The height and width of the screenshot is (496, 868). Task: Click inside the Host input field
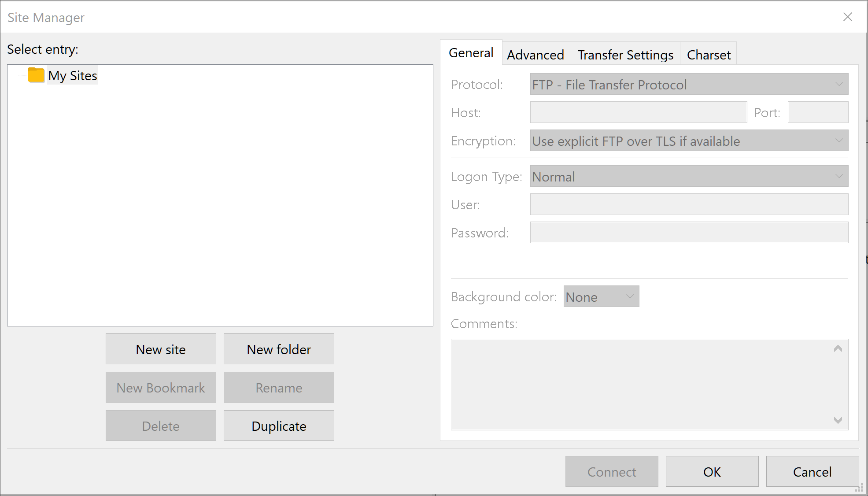[638, 112]
